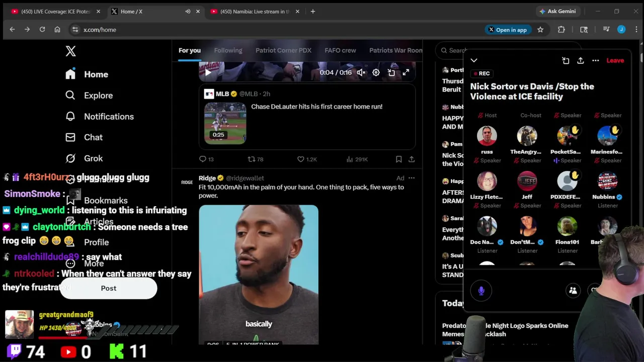Click the X logo in sidebar

[x=70, y=51]
